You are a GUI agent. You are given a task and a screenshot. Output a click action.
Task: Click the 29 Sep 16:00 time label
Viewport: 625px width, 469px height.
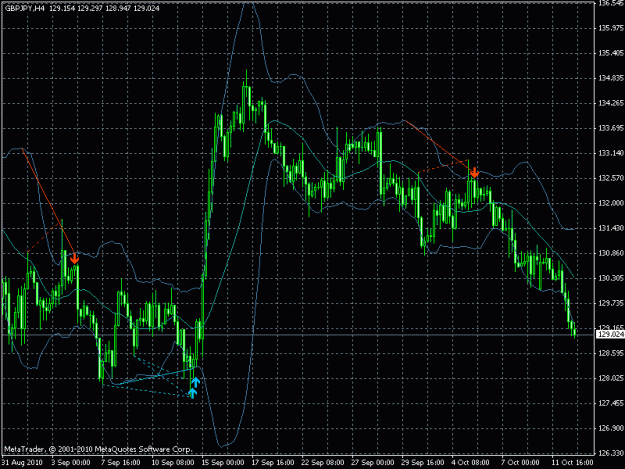coord(423,463)
